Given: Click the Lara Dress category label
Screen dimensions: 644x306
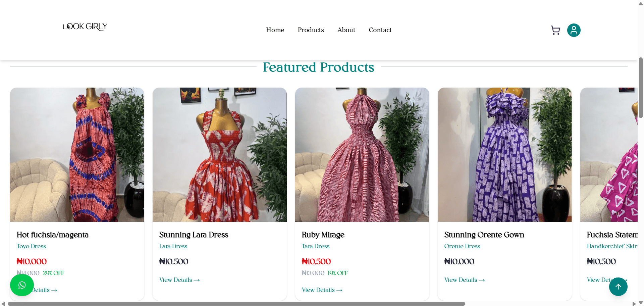Looking at the screenshot, I should click(x=173, y=246).
